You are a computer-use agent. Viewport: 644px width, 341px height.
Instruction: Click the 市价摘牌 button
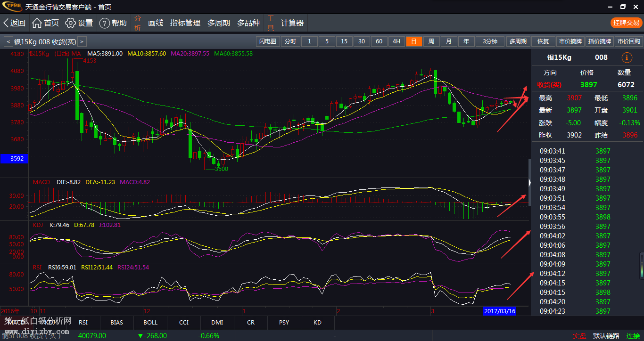point(570,41)
